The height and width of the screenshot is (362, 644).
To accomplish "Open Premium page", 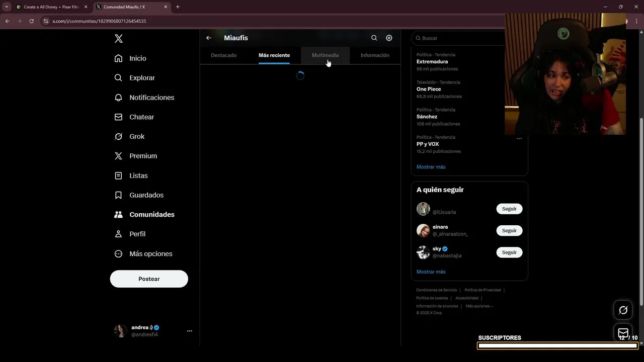I will [x=135, y=156].
